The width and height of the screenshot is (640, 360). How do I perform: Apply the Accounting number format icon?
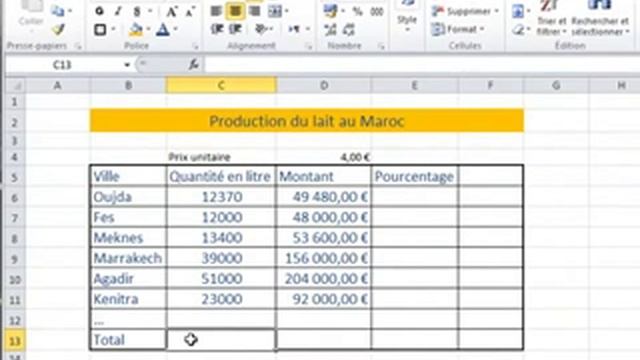click(330, 11)
